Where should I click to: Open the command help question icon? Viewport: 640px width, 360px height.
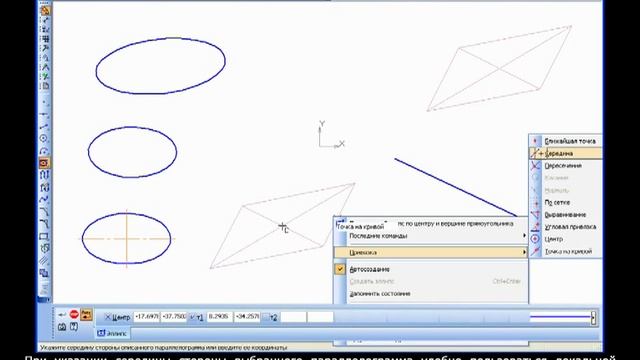(x=74, y=327)
